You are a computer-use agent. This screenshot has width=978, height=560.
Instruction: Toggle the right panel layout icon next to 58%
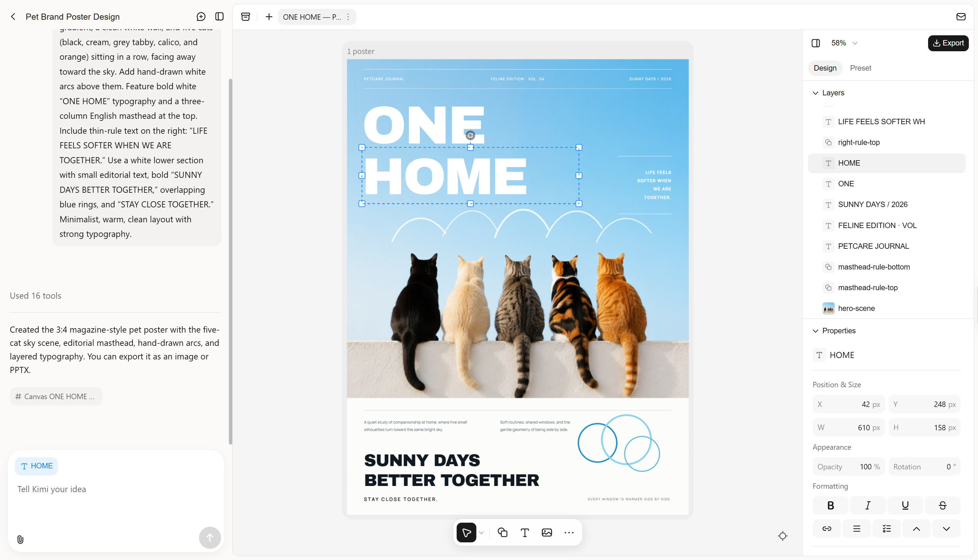tap(816, 43)
